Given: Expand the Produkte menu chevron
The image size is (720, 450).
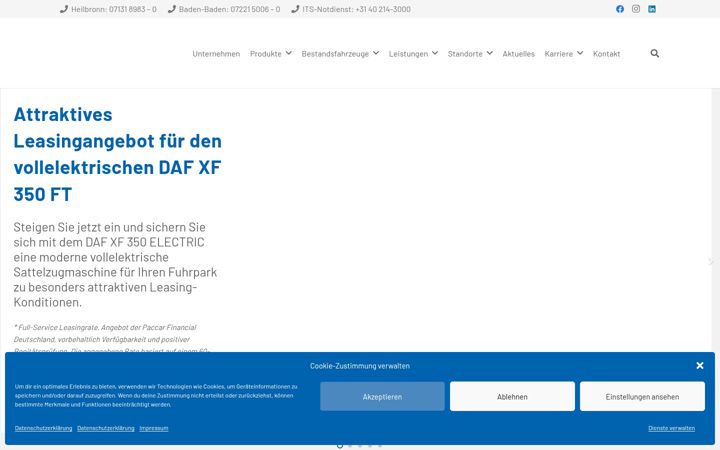Looking at the screenshot, I should pos(288,53).
